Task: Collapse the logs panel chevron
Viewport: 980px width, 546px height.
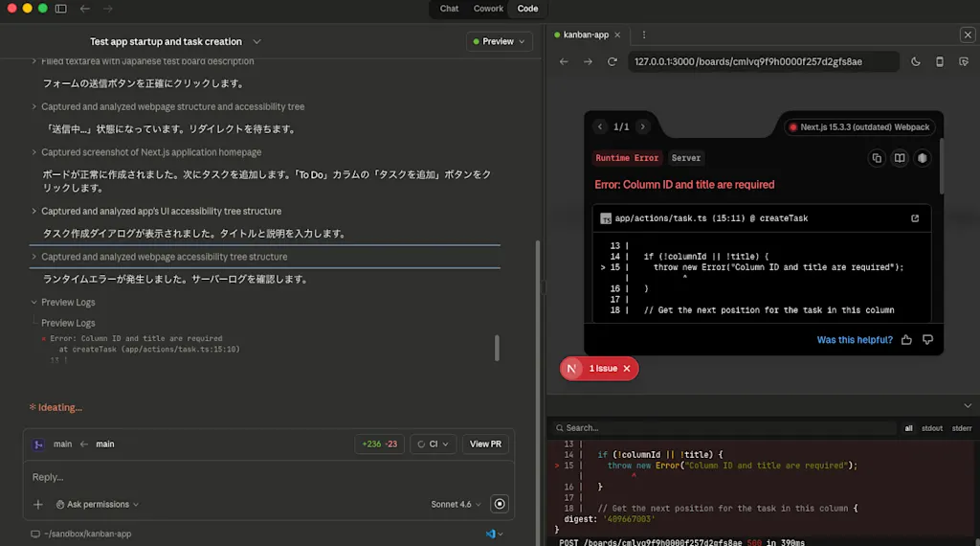Action: [x=968, y=406]
